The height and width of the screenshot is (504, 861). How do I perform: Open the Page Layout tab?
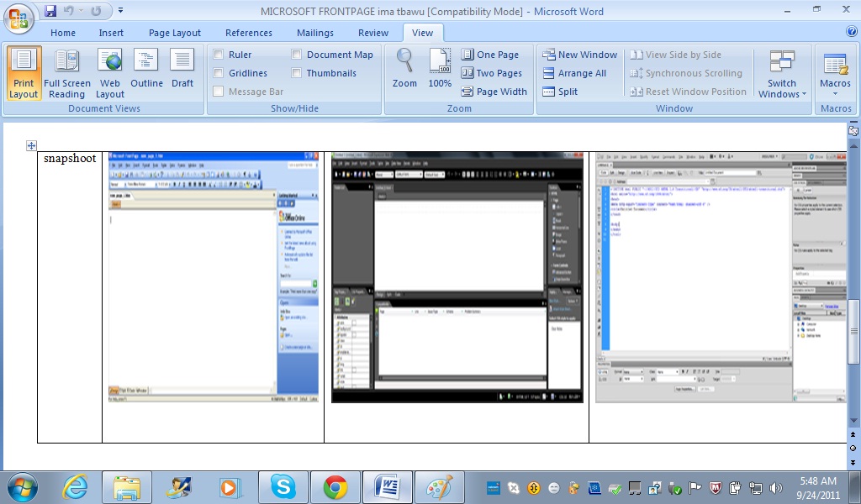pos(175,33)
